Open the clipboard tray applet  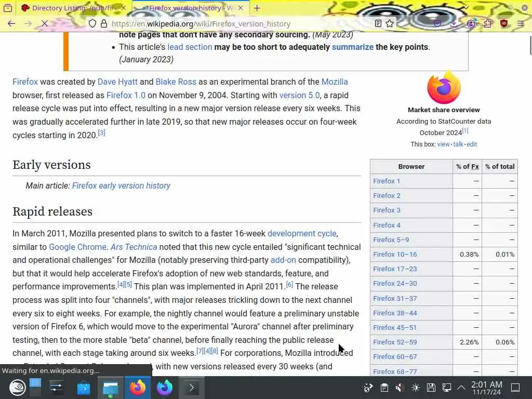(384, 388)
